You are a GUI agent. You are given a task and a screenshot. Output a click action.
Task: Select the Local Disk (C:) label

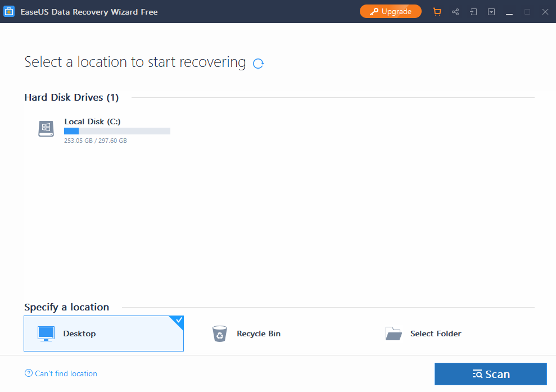[x=92, y=121]
